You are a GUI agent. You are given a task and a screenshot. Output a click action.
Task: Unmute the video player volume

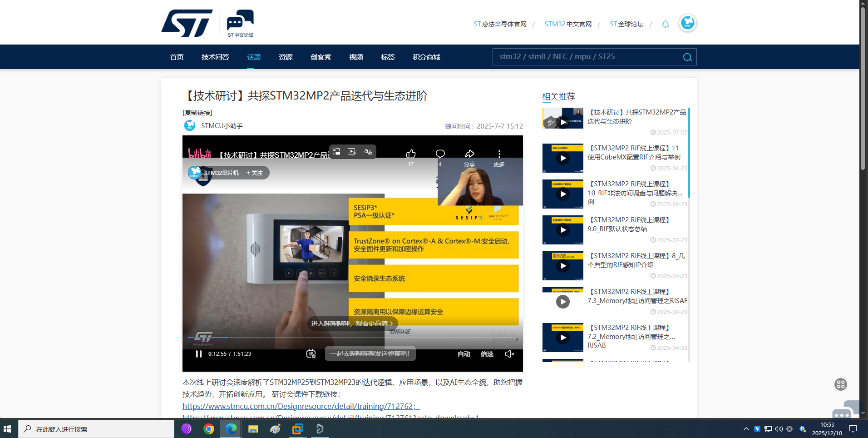pos(509,354)
